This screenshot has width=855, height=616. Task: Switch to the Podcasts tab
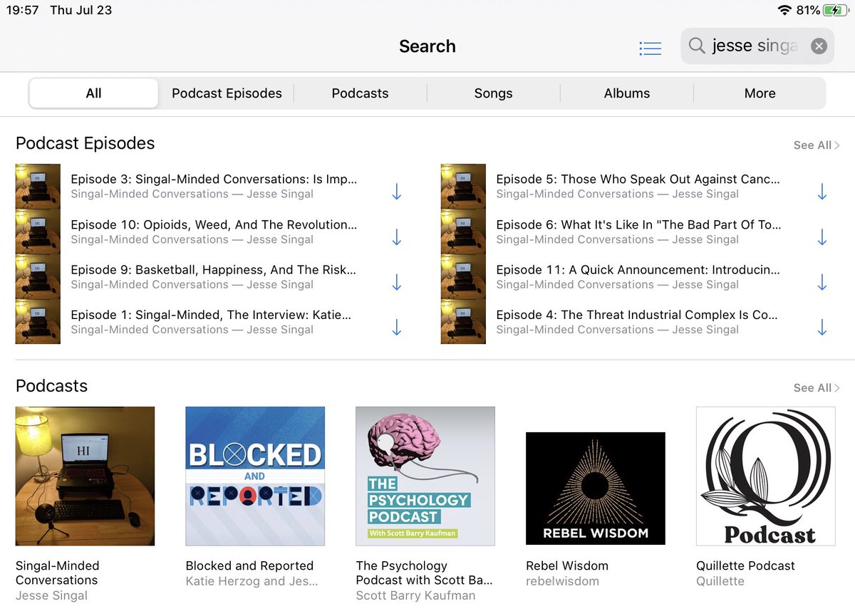click(361, 93)
